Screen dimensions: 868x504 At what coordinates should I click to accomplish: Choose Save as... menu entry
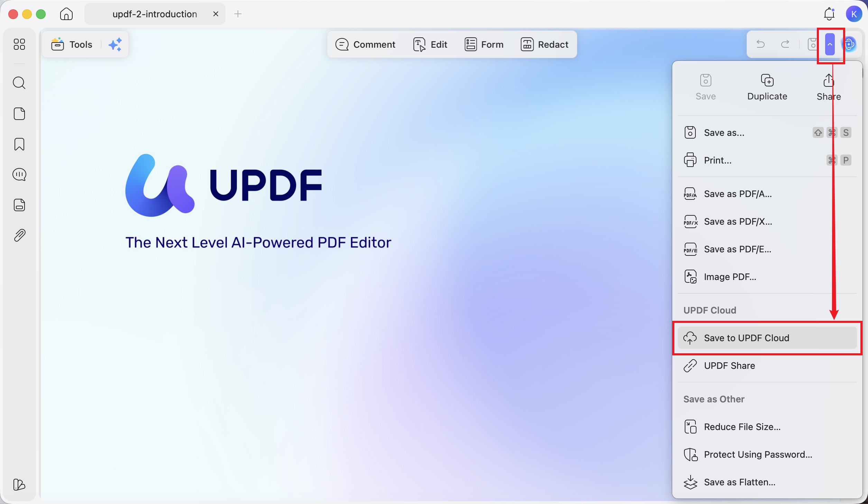(767, 132)
